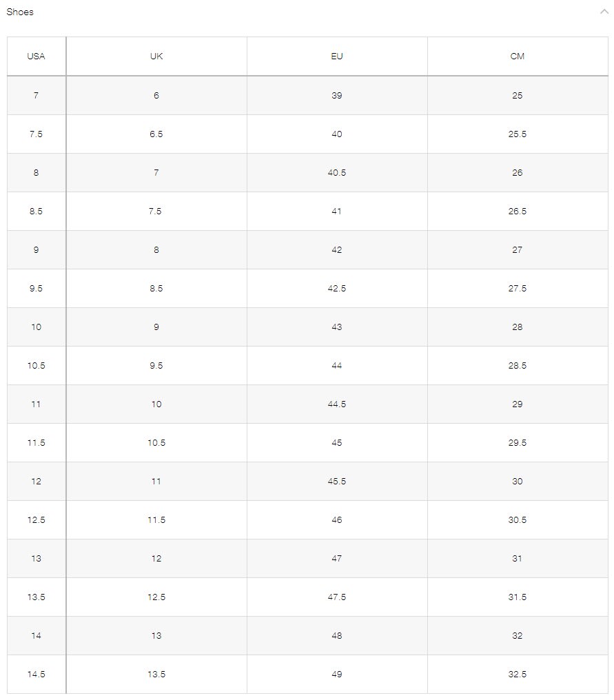Select EU size 43 in the chart
This screenshot has width=614, height=700.
coord(336,327)
